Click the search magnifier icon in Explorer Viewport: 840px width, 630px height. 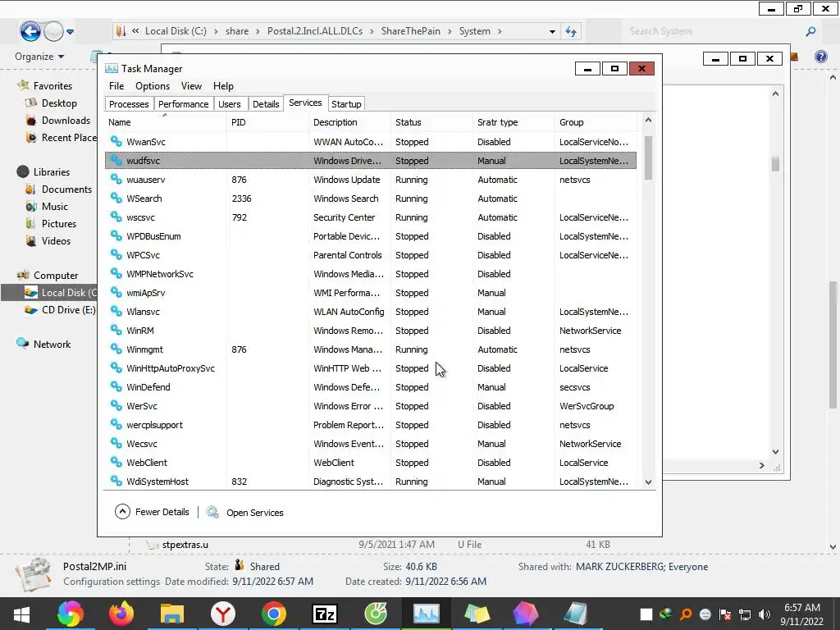810,32
